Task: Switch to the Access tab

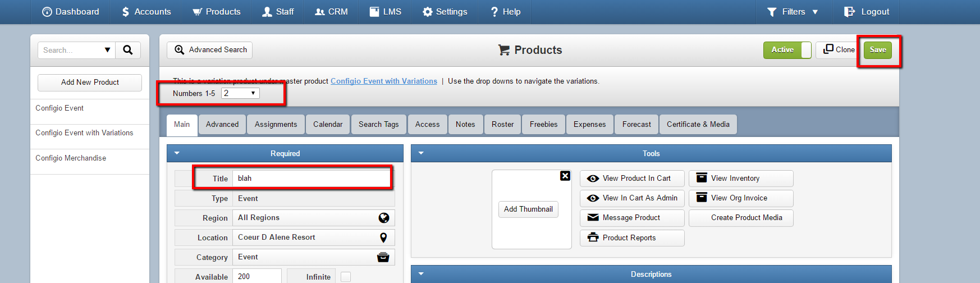Action: pos(428,125)
